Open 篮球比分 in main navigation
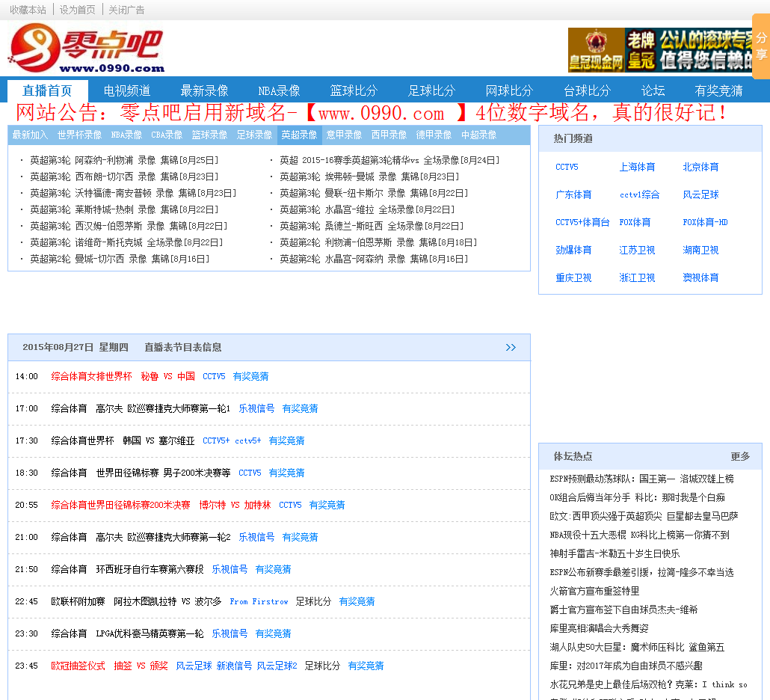The width and height of the screenshot is (770, 700). (354, 91)
